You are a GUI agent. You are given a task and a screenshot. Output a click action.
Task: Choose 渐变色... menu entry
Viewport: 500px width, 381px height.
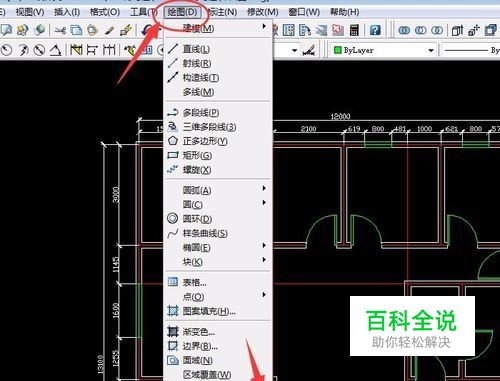(x=218, y=332)
